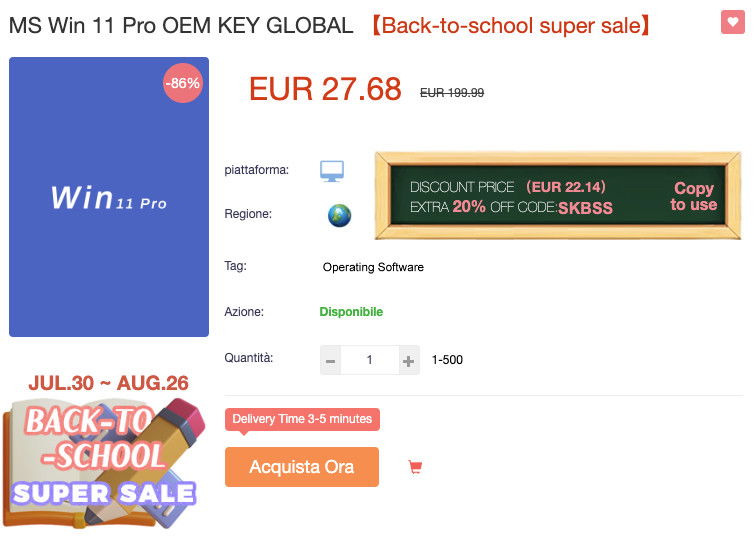Viewport: 754px width, 537px height.
Task: Increase quantity with plus button
Action: point(408,360)
